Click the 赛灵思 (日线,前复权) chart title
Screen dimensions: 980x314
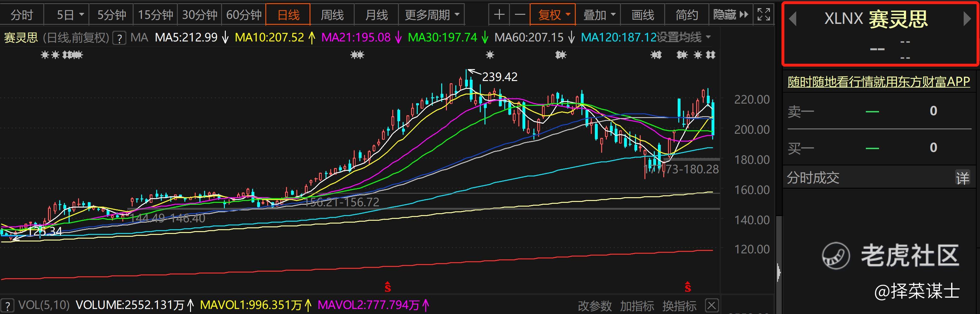point(57,38)
